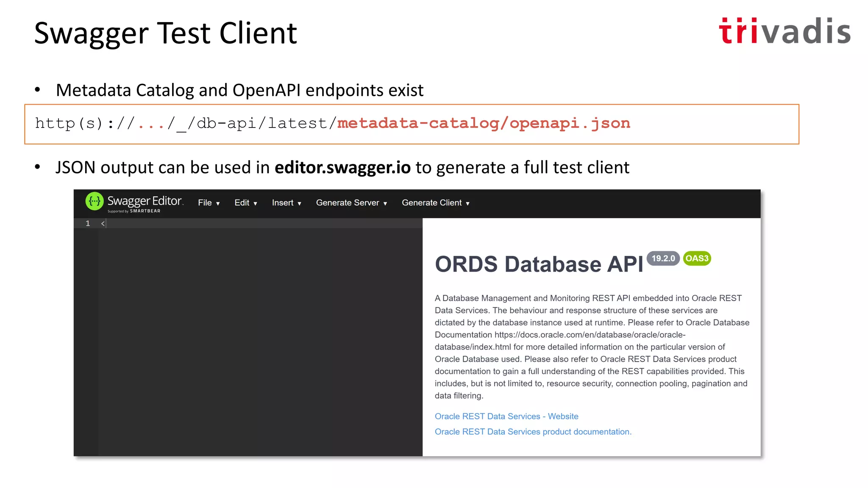Click the dropdown arrow next to Insert
Viewport: 868px width, 488px height.
click(x=299, y=204)
